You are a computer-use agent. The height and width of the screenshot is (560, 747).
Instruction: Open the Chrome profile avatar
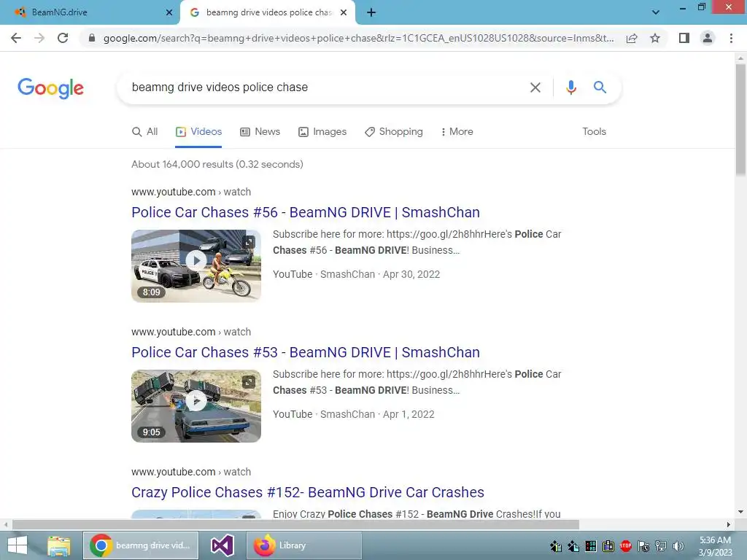point(708,38)
